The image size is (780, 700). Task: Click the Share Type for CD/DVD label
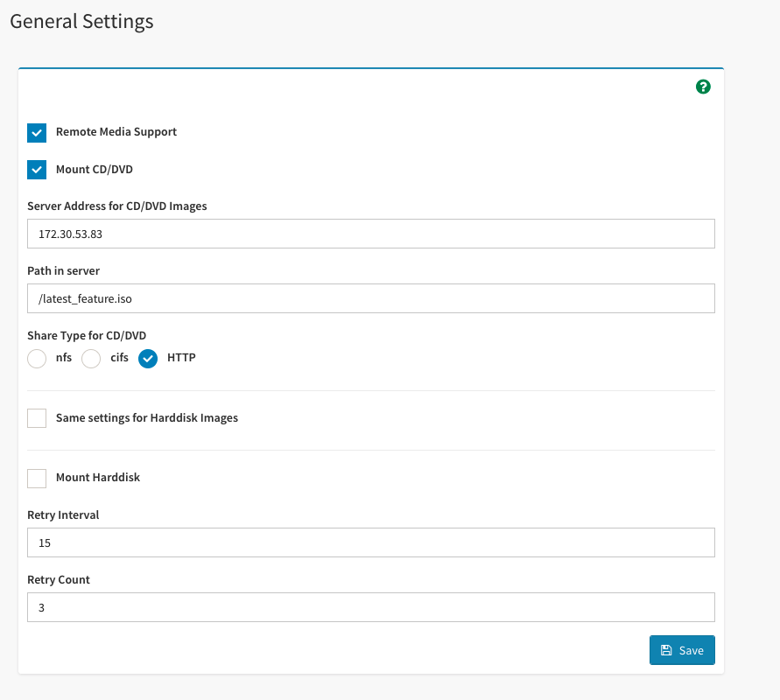87,336
